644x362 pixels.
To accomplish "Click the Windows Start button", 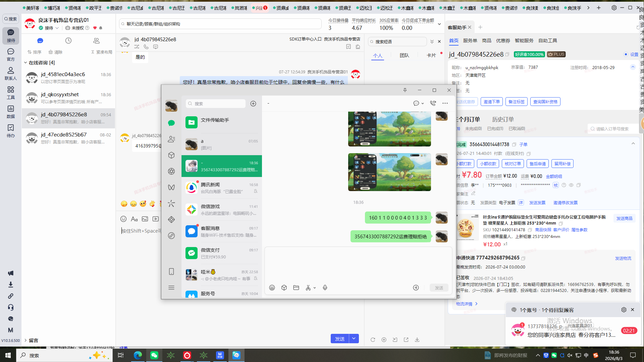I will [8, 355].
